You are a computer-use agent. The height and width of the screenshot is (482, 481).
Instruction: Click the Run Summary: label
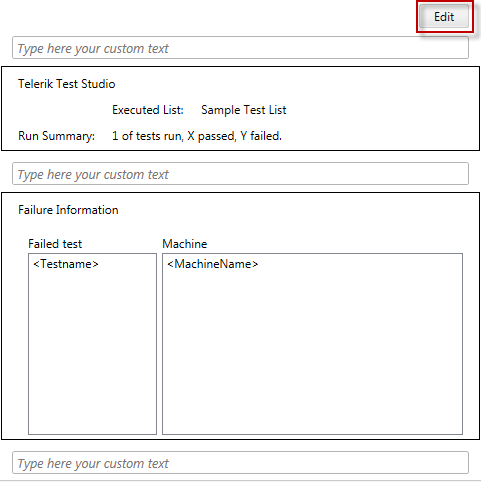click(x=56, y=136)
